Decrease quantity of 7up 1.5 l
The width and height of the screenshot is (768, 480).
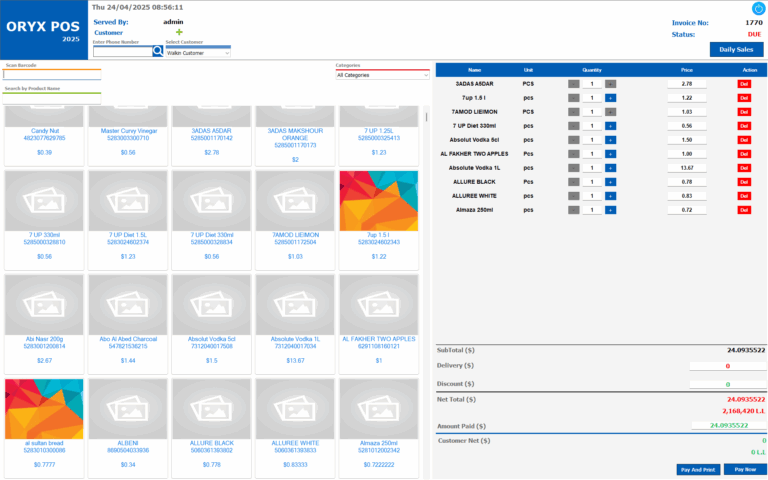(574, 98)
